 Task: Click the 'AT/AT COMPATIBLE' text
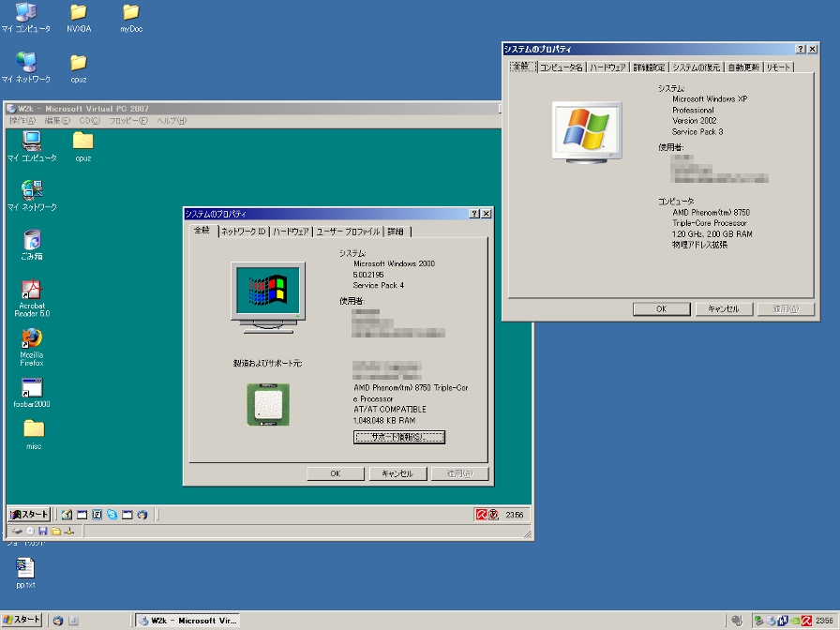click(x=389, y=410)
